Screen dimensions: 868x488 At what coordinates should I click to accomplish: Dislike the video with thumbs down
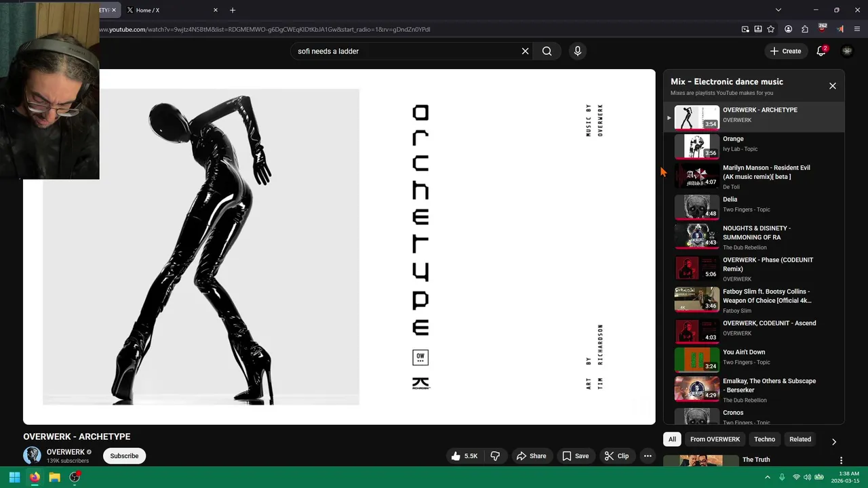click(x=495, y=456)
